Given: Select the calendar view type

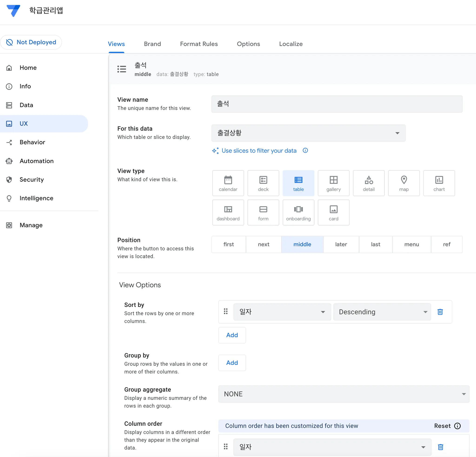Looking at the screenshot, I should (x=228, y=183).
